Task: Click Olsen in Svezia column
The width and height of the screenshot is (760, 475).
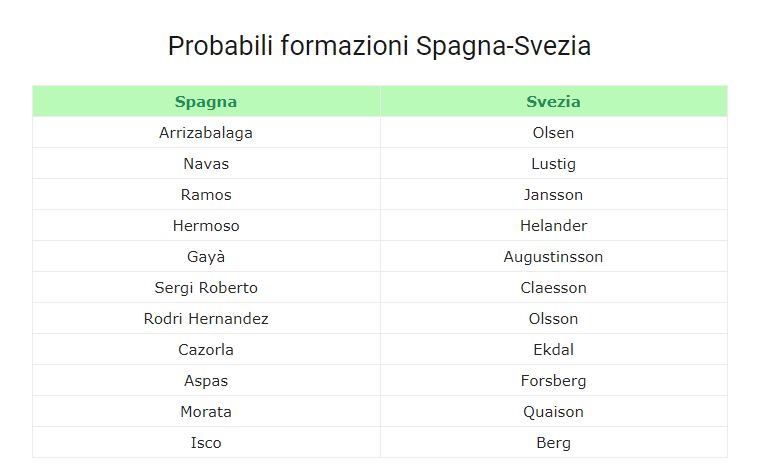Action: coord(553,133)
